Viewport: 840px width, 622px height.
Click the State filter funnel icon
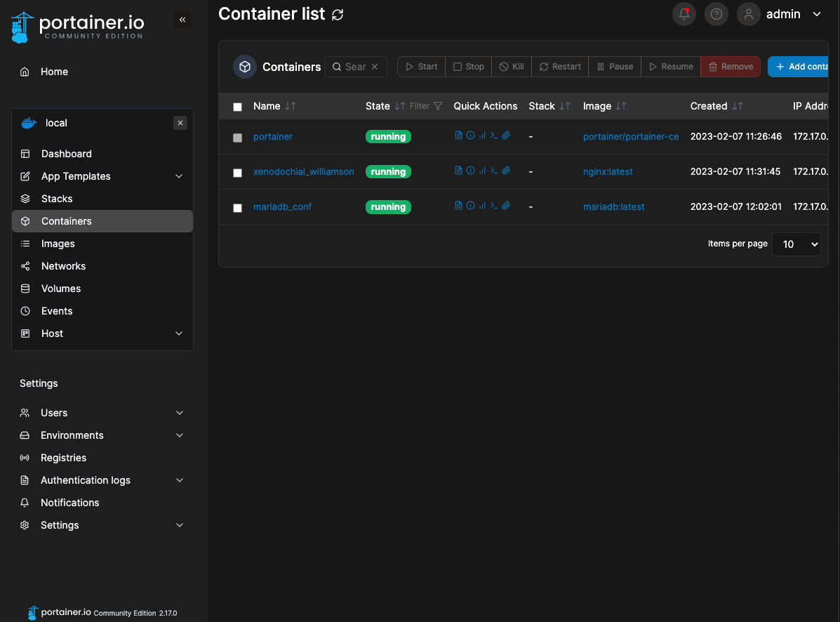click(x=438, y=106)
